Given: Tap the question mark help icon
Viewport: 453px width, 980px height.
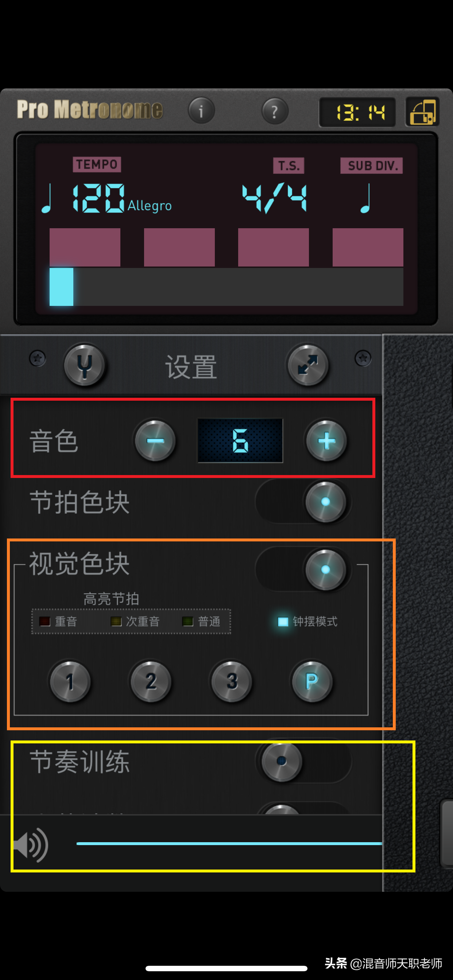Looking at the screenshot, I should coord(275,111).
